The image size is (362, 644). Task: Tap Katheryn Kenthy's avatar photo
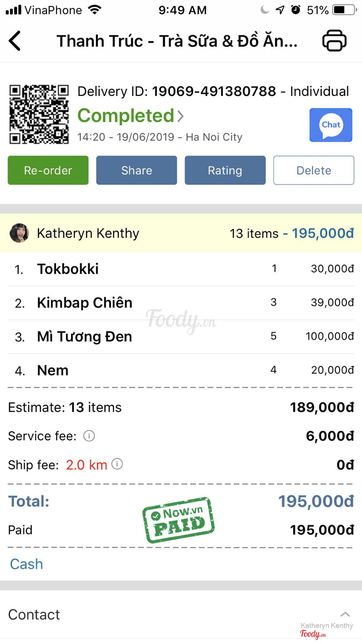point(19,233)
